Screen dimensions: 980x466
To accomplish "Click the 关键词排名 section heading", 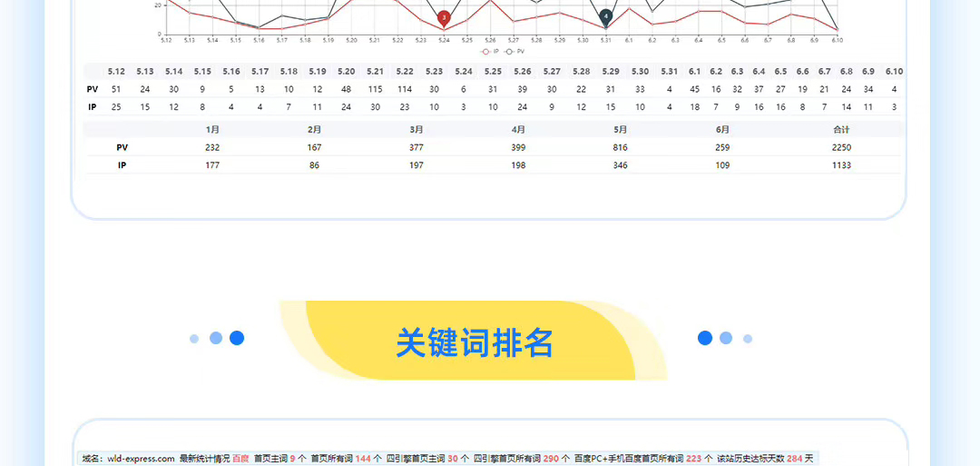I will tap(475, 342).
